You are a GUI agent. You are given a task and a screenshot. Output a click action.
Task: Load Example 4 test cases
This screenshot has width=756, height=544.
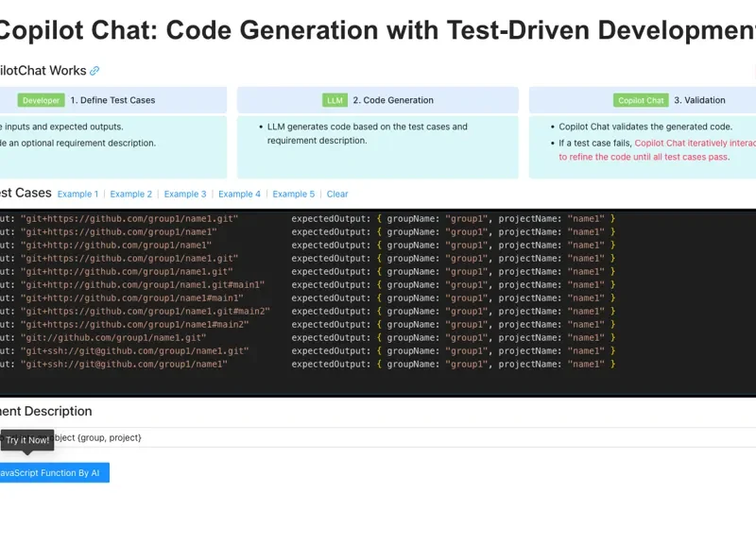pos(239,194)
